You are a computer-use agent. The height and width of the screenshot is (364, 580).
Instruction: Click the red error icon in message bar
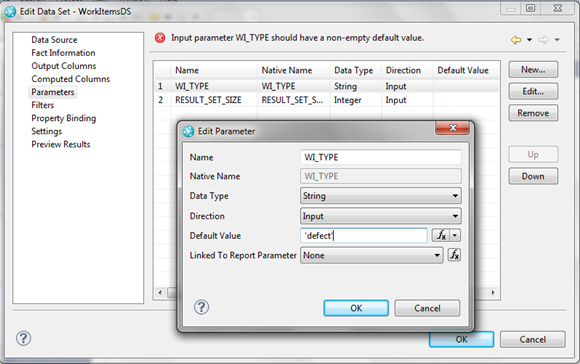click(160, 38)
